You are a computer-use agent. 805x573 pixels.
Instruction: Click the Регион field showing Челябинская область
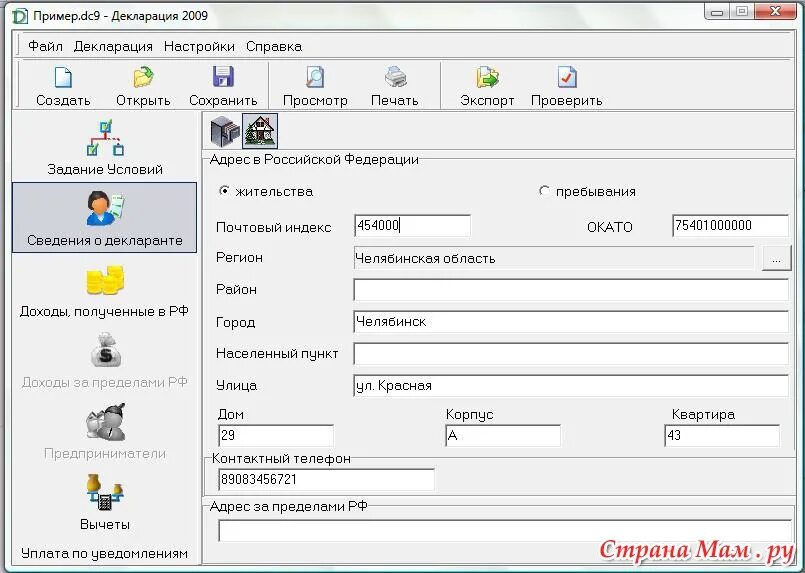tap(554, 258)
